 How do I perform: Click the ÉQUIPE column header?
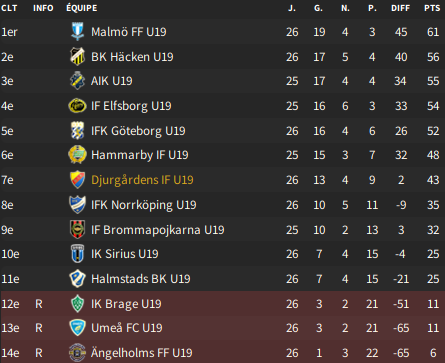click(x=82, y=8)
